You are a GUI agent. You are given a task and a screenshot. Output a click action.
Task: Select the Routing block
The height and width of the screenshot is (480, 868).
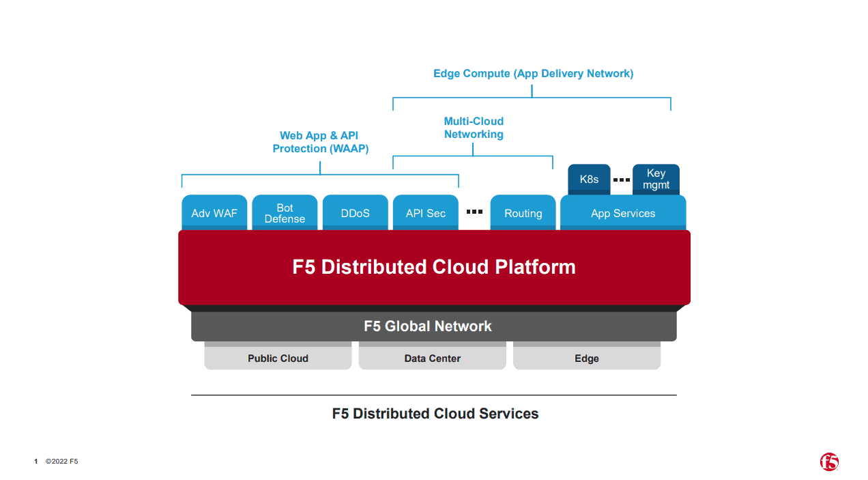tap(523, 213)
